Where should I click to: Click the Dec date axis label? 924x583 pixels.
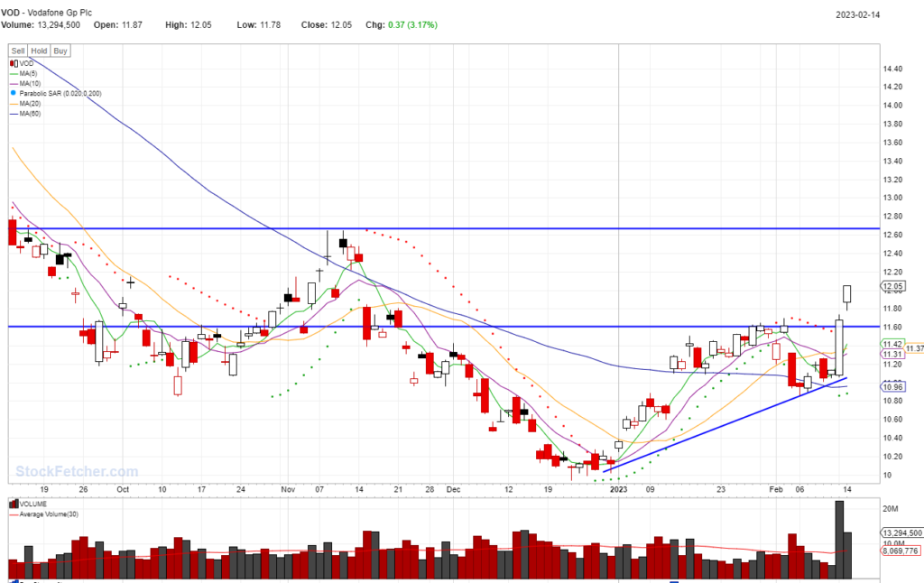coord(453,489)
